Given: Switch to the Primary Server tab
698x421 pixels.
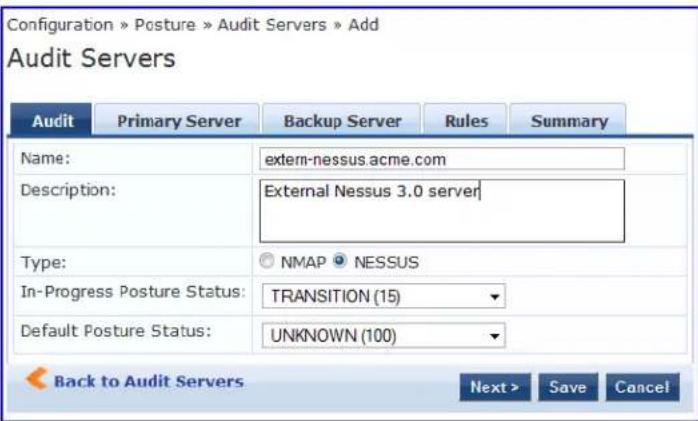Looking at the screenshot, I should [x=177, y=120].
